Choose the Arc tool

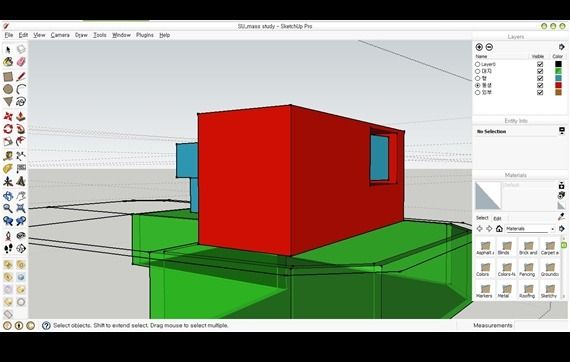[21, 89]
